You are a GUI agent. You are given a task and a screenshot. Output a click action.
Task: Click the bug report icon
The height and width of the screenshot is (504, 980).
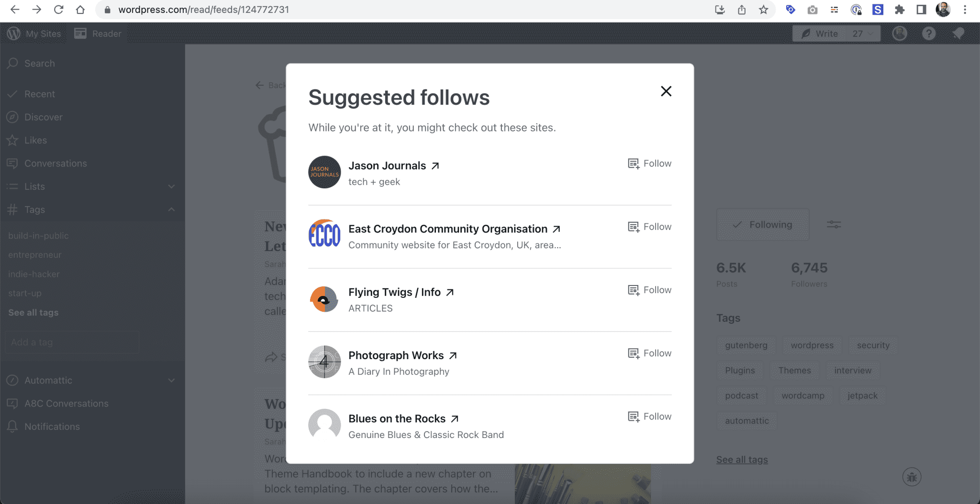912,477
